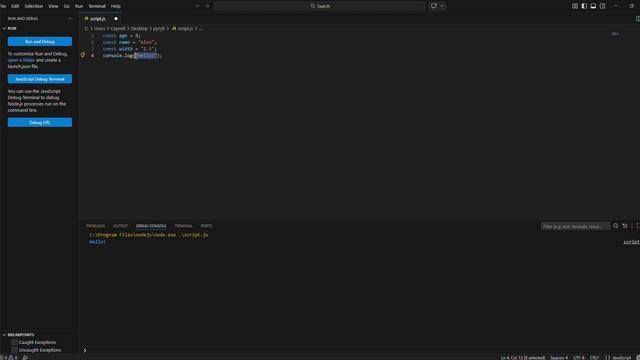Screen dimensions: 640x360
Task: Click 'script.js' in the breadcrumb path
Action: point(185,29)
